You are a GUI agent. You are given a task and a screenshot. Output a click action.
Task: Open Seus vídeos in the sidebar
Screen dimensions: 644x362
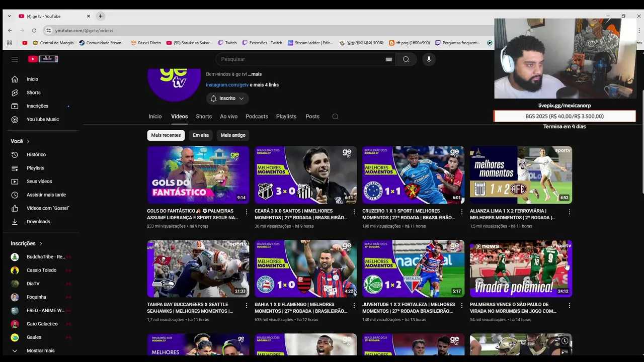(x=40, y=182)
